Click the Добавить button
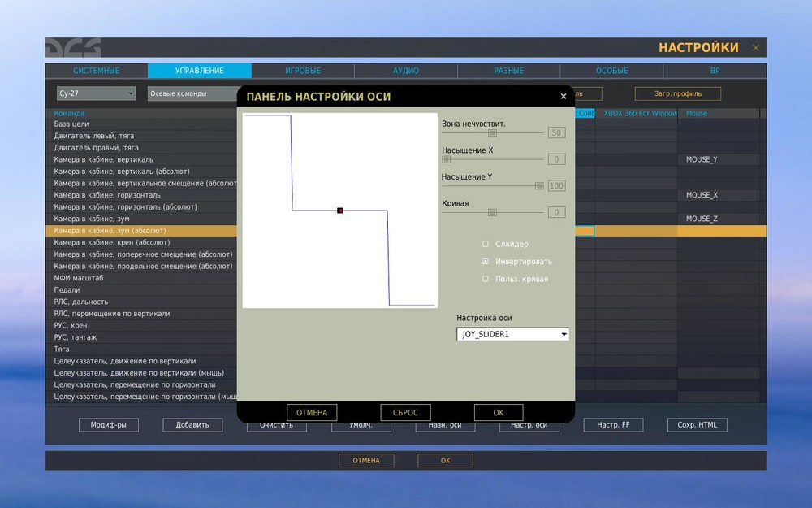 (192, 425)
